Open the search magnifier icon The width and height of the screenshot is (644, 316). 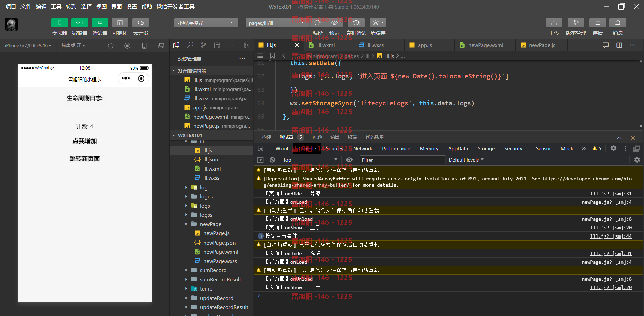[190, 45]
